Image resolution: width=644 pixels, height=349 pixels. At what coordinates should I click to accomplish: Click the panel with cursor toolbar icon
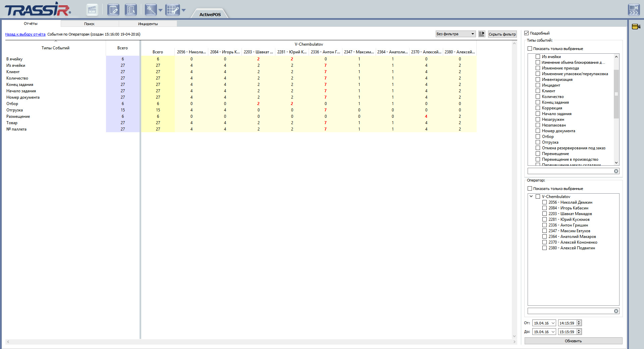click(130, 10)
